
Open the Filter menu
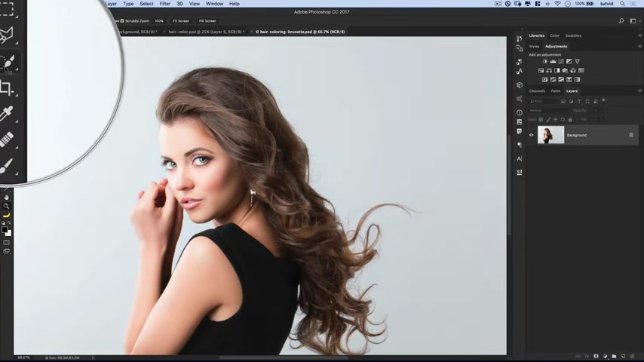coord(165,4)
